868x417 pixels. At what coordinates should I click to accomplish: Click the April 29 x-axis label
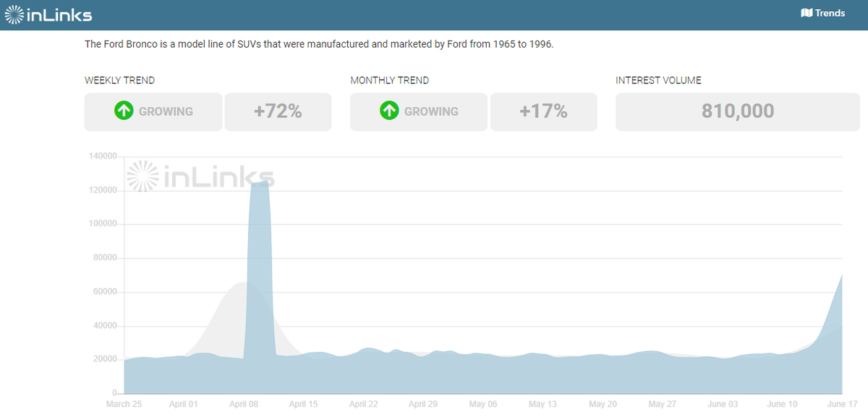pyautogui.click(x=423, y=404)
